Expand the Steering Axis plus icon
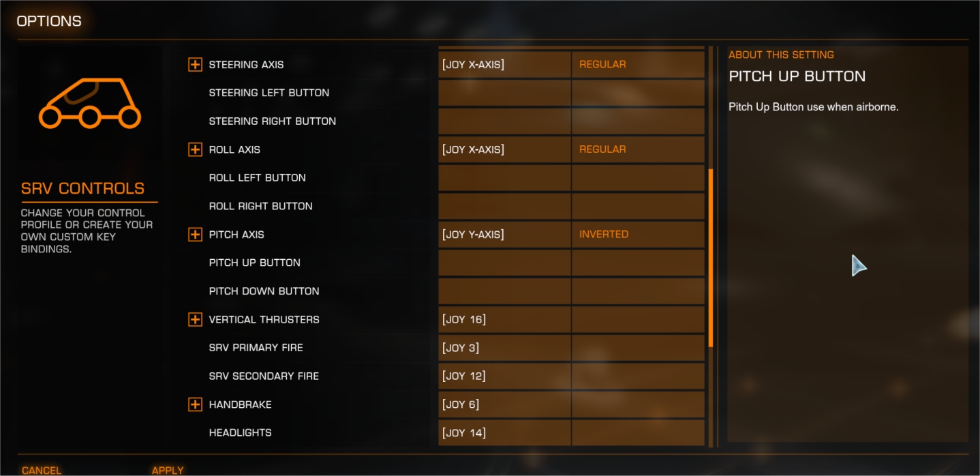The width and height of the screenshot is (980, 476). [x=195, y=65]
